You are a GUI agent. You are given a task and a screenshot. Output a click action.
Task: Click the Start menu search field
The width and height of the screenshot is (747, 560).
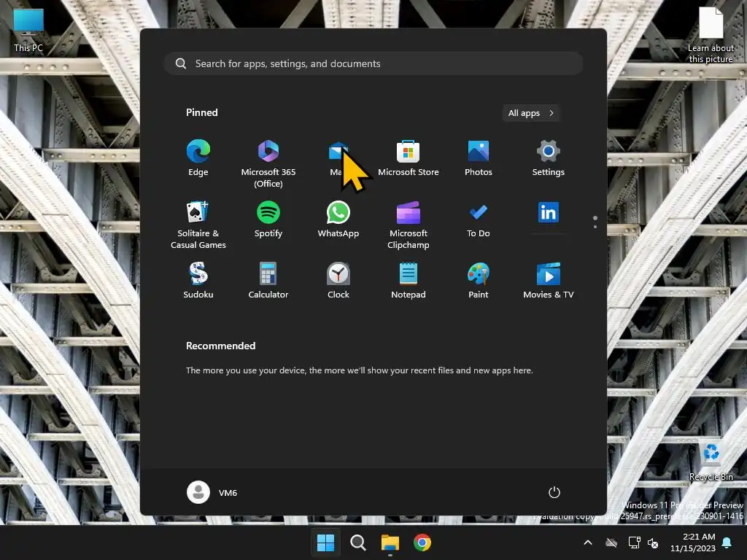373,63
